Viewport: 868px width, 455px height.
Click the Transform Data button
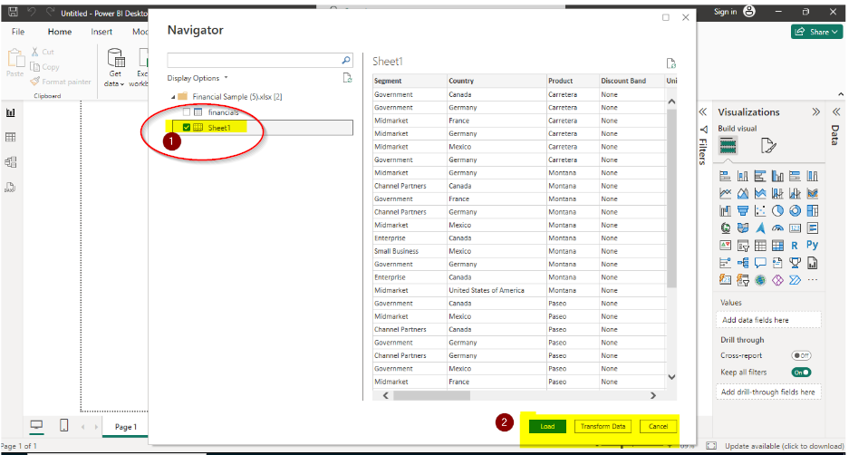(x=603, y=426)
